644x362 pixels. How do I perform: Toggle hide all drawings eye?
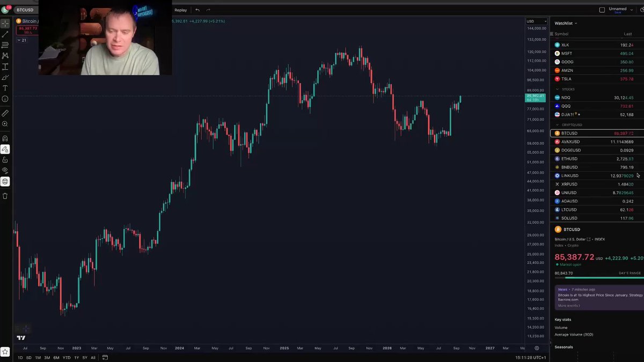(x=5, y=171)
